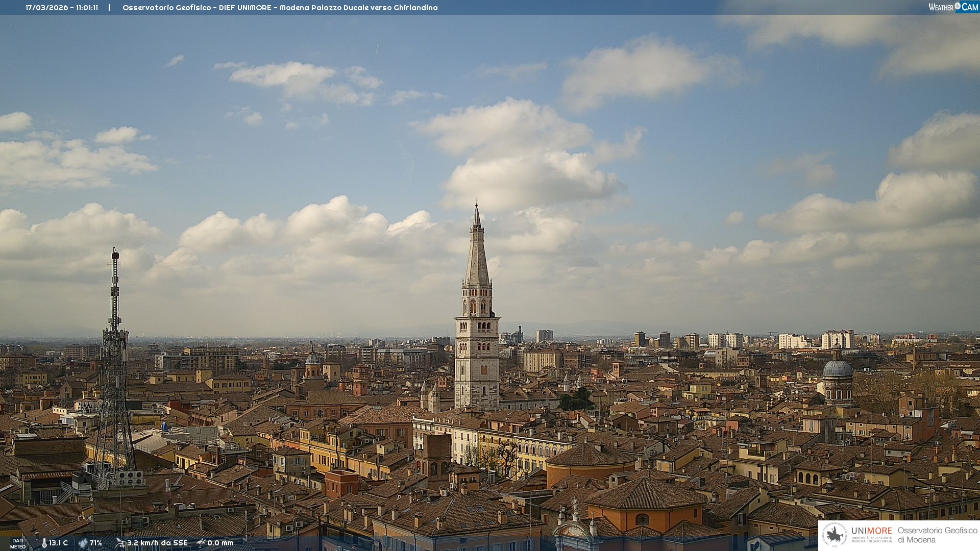Click the Modena Palazzo Ducale verso Ghirlandina text
This screenshot has height=551, width=980.
pyautogui.click(x=358, y=8)
